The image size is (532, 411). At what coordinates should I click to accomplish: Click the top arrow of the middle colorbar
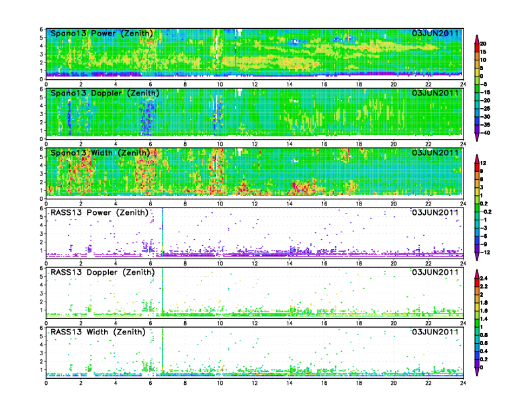(477, 157)
